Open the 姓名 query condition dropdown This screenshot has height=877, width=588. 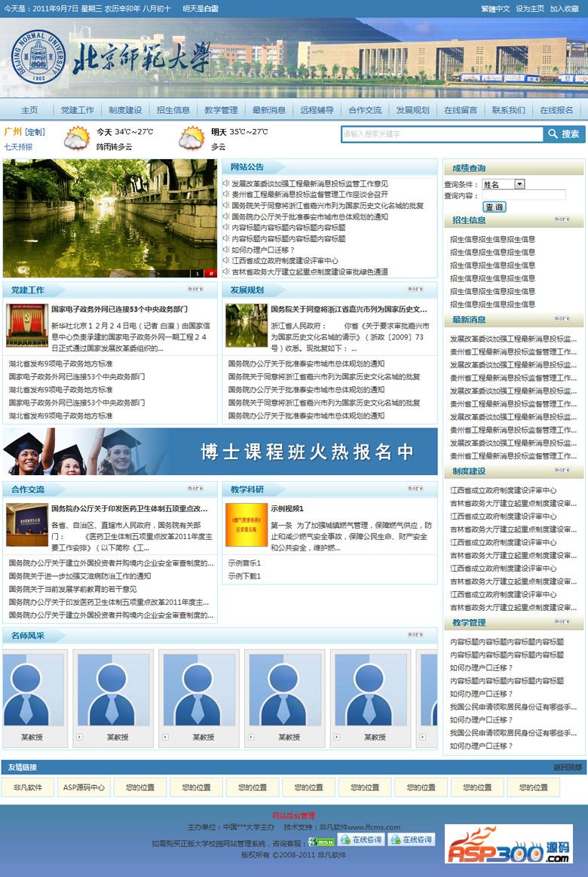pos(504,184)
